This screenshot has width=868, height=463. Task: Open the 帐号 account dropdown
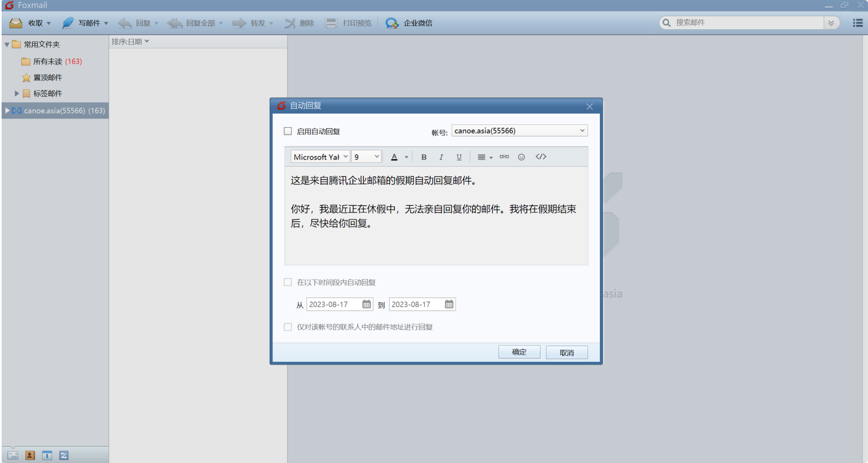[x=519, y=131]
